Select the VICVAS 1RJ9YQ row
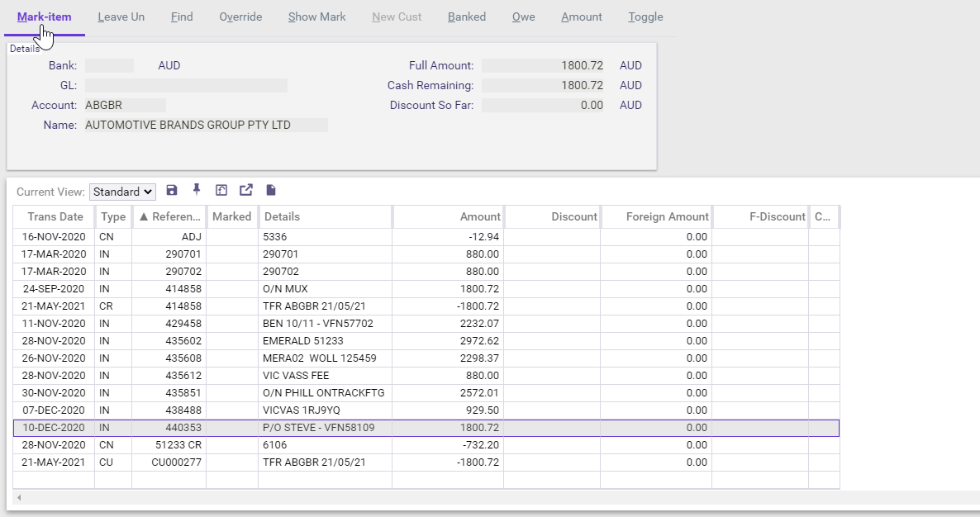The width and height of the screenshot is (980, 517). 426,410
